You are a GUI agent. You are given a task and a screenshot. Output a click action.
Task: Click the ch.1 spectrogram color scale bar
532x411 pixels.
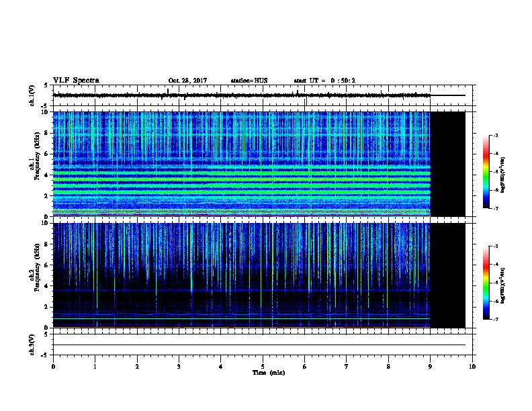(486, 172)
